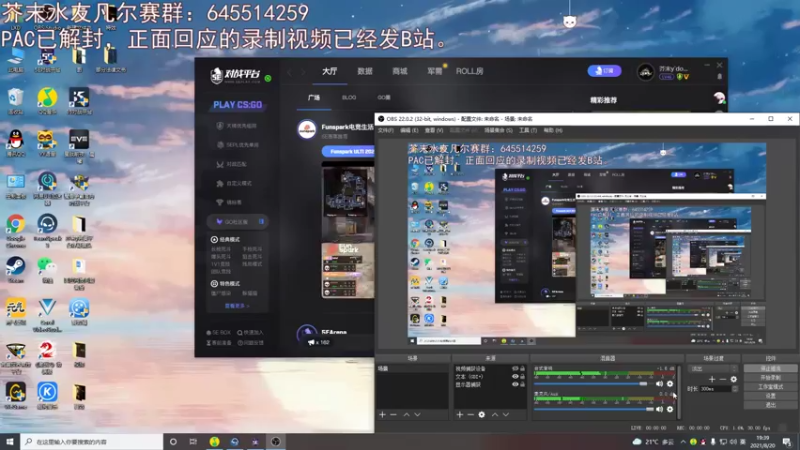Image resolution: width=800 pixels, height=450 pixels.
Task: Add a new source in OBS Sources panel
Action: click(460, 415)
